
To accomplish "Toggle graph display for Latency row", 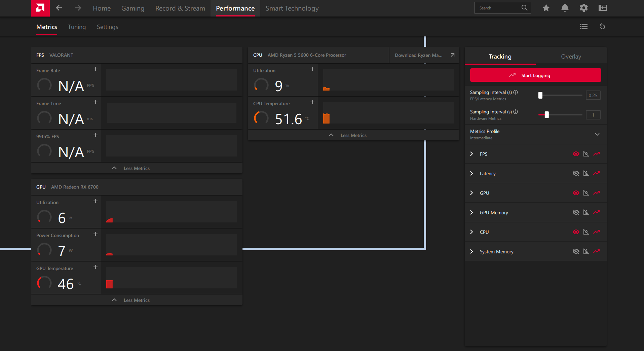I will 586,173.
